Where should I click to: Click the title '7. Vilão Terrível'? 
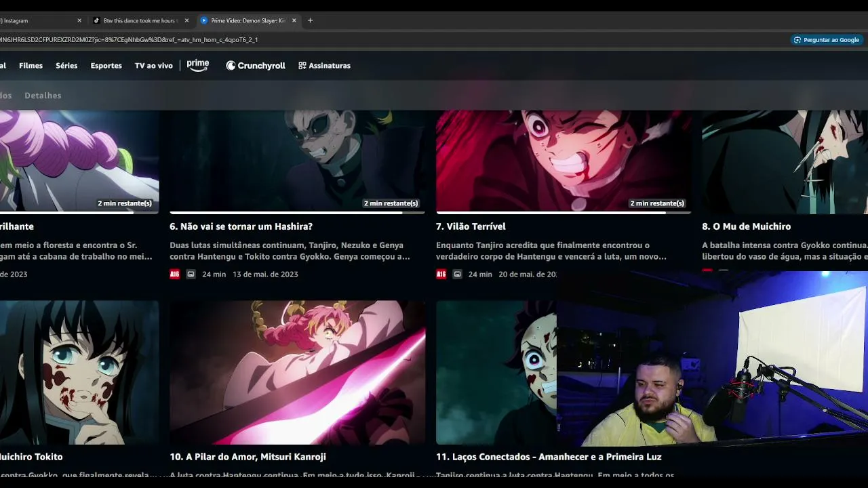tap(471, 226)
